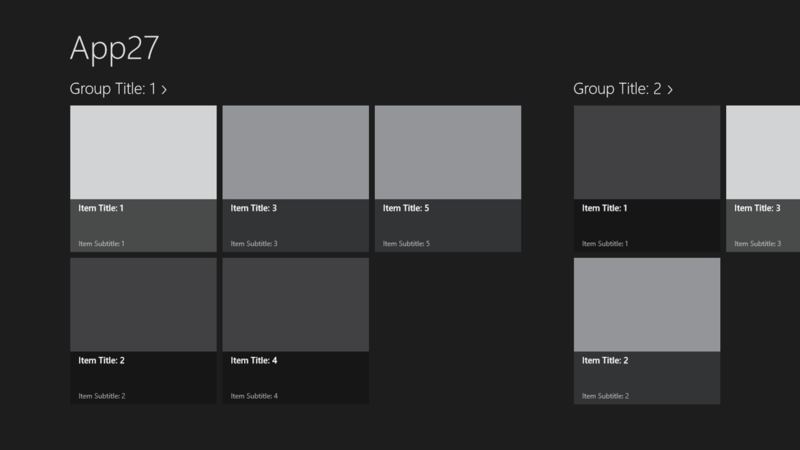
Task: Click Item Subtitle: 4 text
Action: [x=254, y=396]
